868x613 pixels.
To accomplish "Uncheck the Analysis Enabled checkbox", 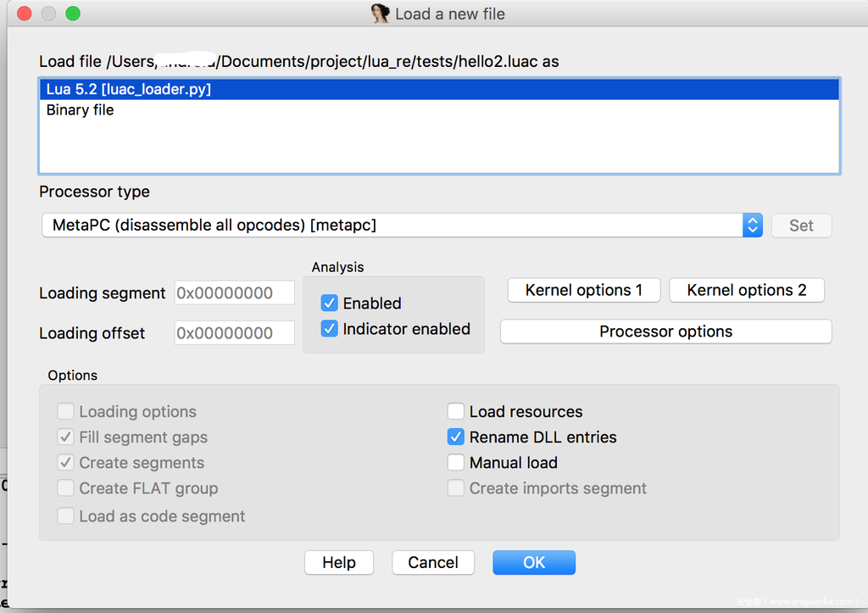I will click(x=330, y=304).
